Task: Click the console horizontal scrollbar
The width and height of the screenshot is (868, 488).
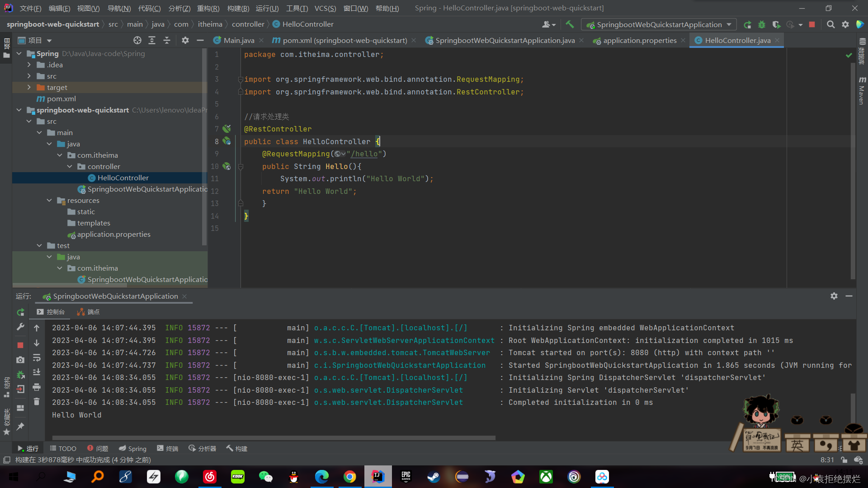Action: pos(274,437)
